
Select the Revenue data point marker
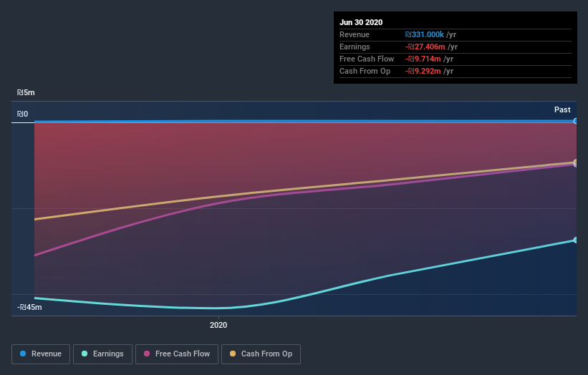575,121
